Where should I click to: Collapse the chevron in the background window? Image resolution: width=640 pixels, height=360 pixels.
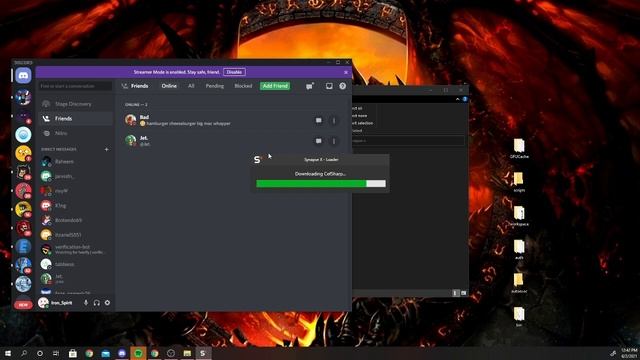(458, 99)
